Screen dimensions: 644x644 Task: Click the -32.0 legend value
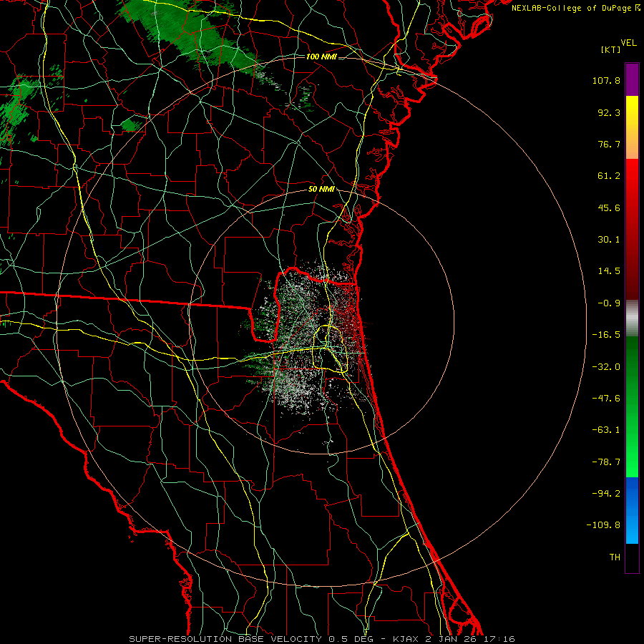point(606,367)
